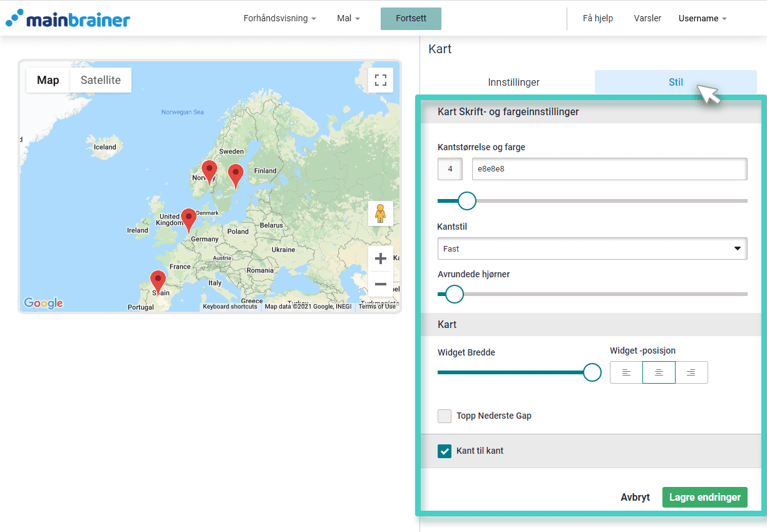Viewport: 767px width, 532px height.
Task: Enable Topp Nederste Gap option
Action: click(x=445, y=416)
